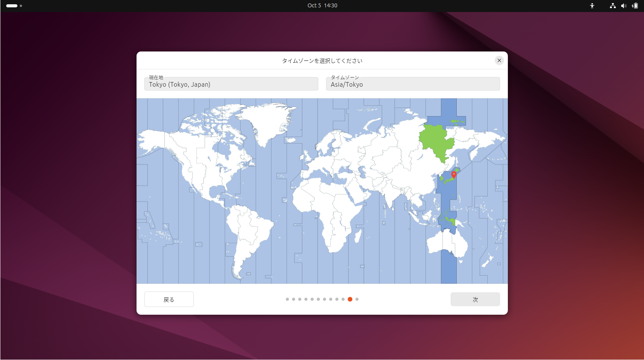
Task: Click Greenland on the world map
Action: point(267,120)
